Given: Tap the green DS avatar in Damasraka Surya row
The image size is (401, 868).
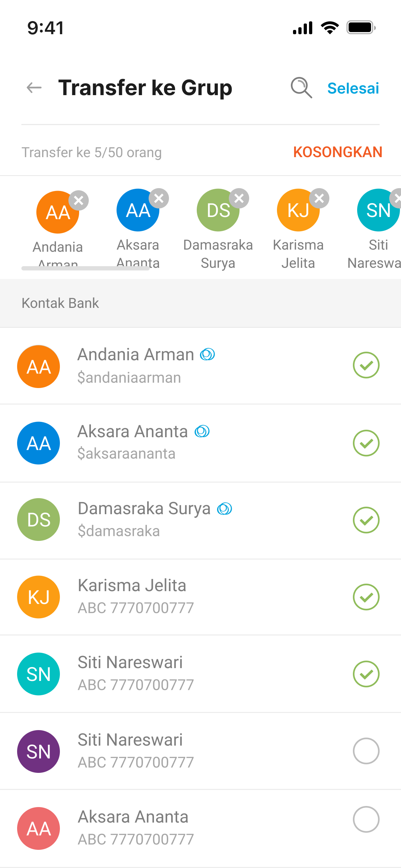Looking at the screenshot, I should pos(38,520).
